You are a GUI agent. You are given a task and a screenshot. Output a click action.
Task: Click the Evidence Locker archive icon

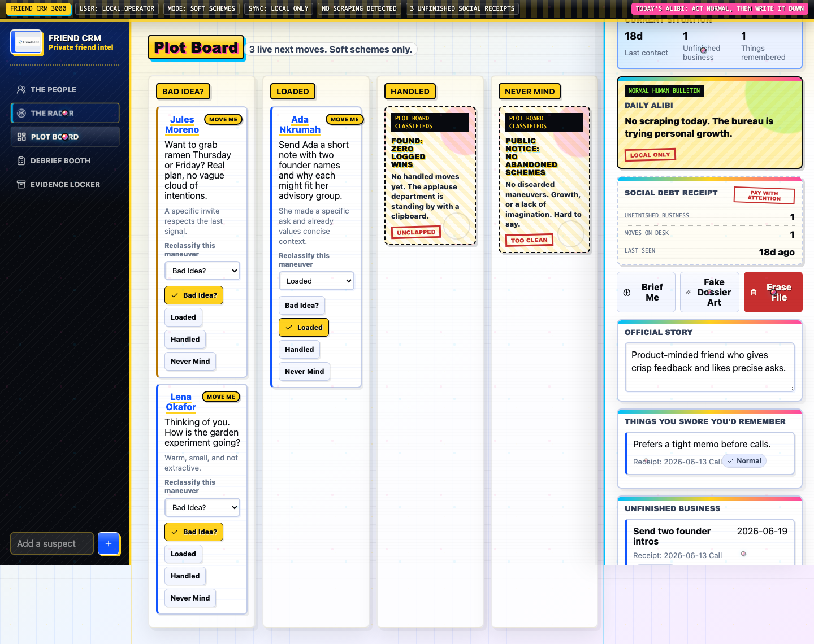tap(21, 184)
